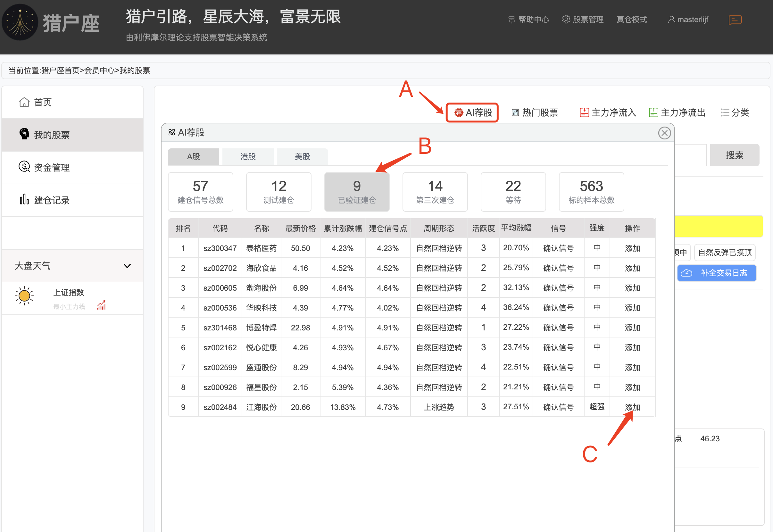
Task: Switch to the A股 tab
Action: click(x=193, y=156)
